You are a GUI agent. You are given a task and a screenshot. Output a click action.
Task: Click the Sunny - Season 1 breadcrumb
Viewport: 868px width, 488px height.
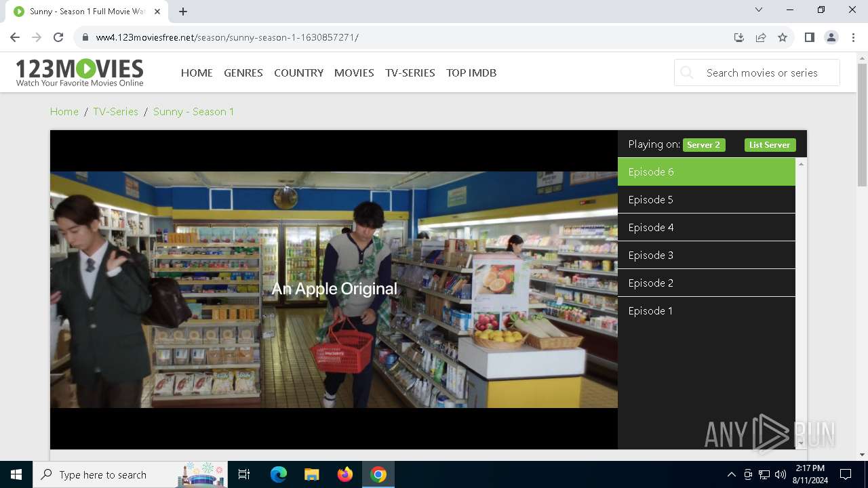(x=193, y=111)
